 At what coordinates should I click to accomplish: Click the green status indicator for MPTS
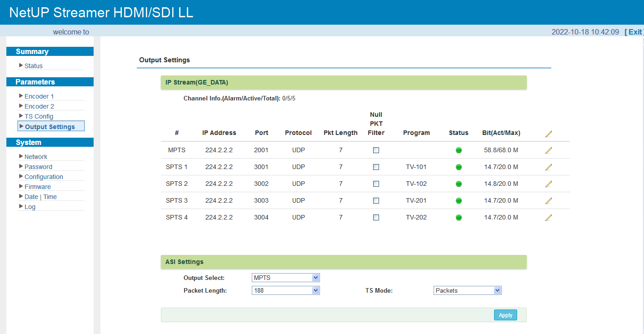459,150
